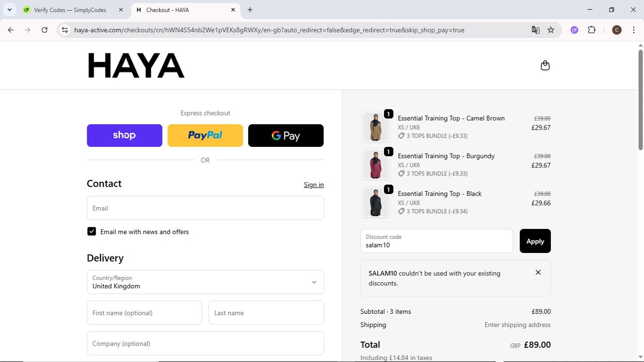Screen dimensions: 644x362
Task: Open the Extensions puzzle icon
Action: (592, 30)
